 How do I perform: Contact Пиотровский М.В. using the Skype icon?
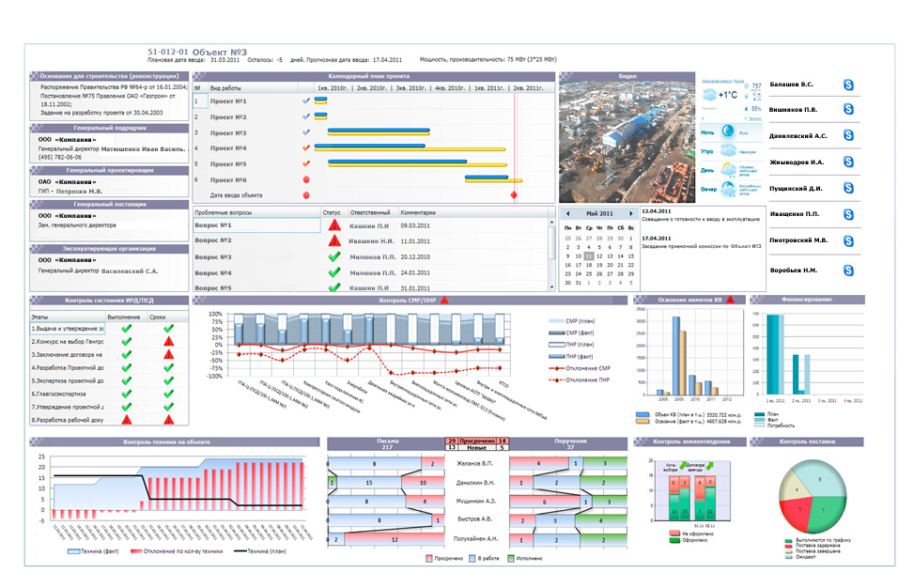click(x=848, y=240)
